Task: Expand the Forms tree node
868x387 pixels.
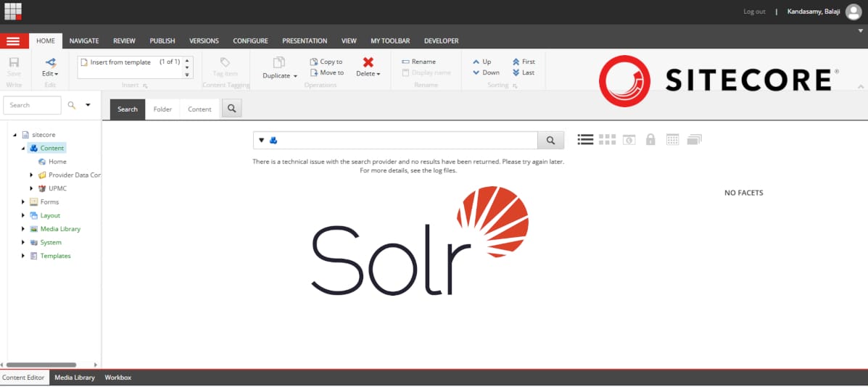Action: click(23, 201)
